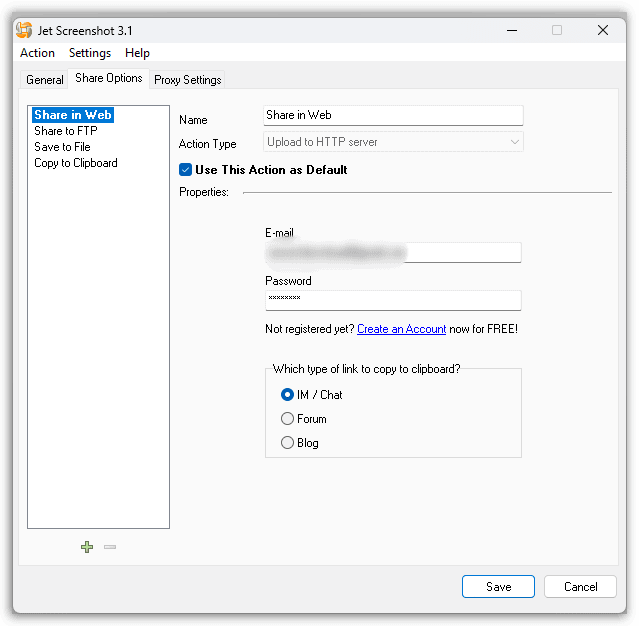Viewport: 639px width, 626px height.
Task: Select the Share Options tab
Action: tap(109, 78)
